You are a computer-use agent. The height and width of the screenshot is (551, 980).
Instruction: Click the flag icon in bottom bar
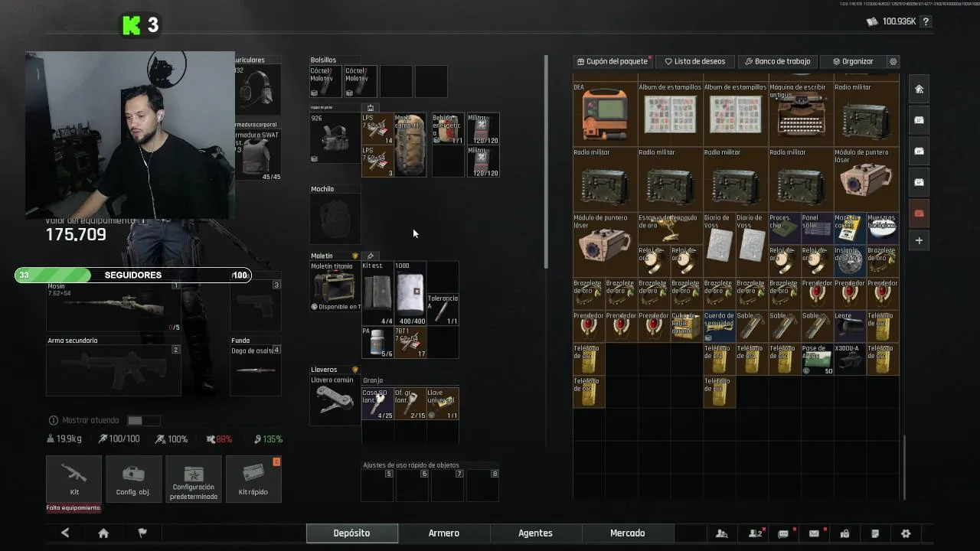point(142,533)
